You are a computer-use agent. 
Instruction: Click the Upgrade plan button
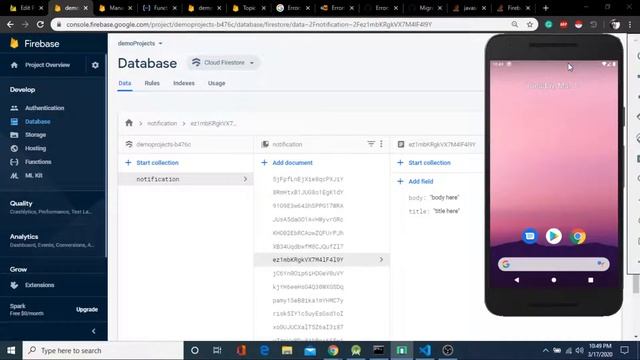[87, 309]
